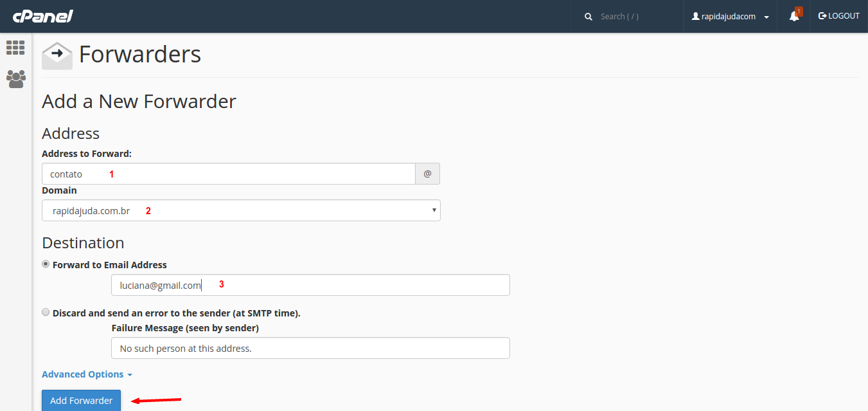
Task: Click the Failure Message text field
Action: [x=310, y=348]
